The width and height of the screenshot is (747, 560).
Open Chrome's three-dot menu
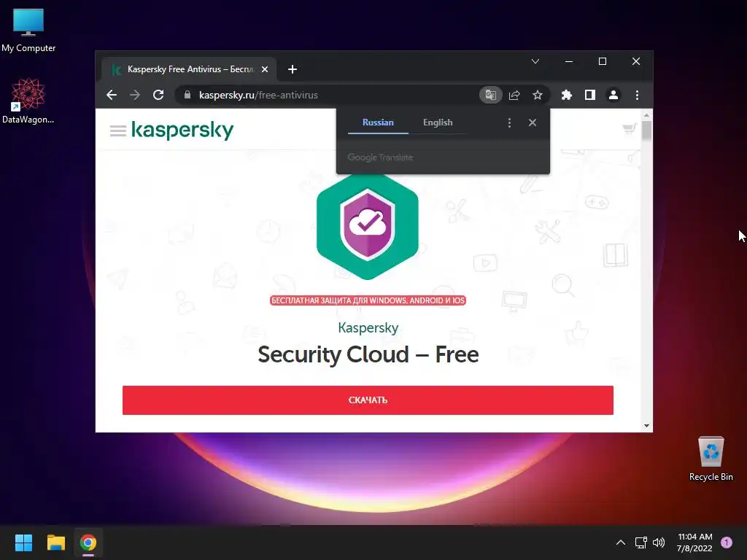click(x=637, y=95)
